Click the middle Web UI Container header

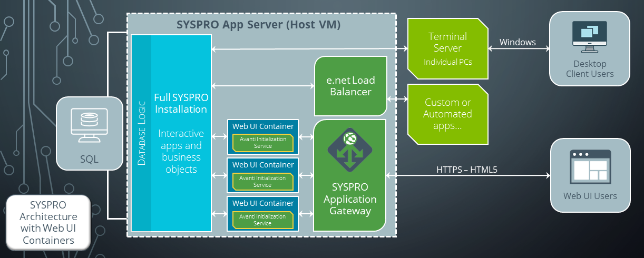263,165
